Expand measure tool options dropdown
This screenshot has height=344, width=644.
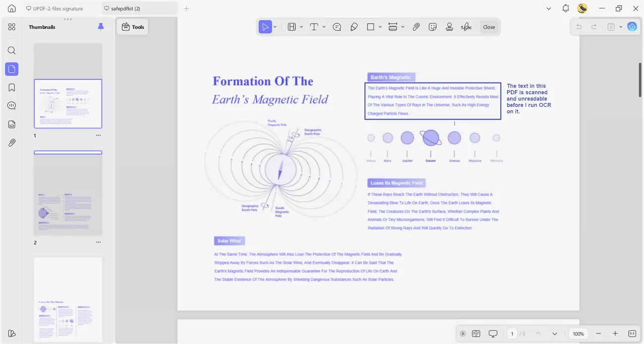point(403,27)
